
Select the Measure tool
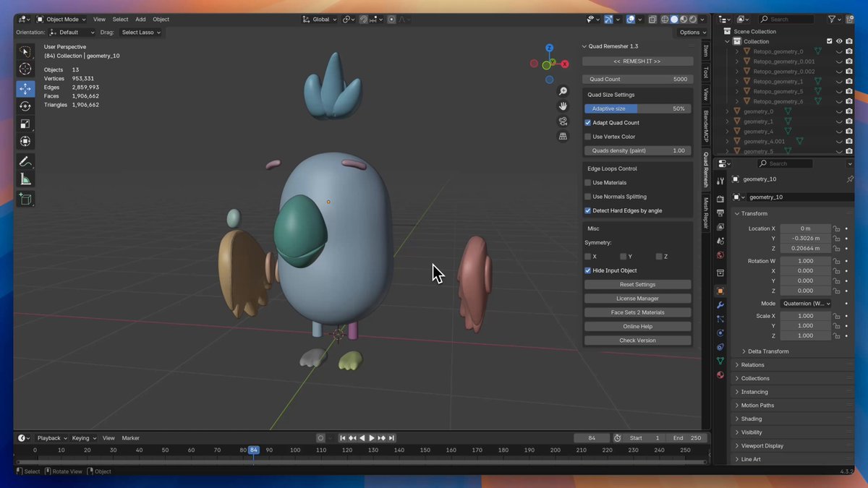pos(25,179)
